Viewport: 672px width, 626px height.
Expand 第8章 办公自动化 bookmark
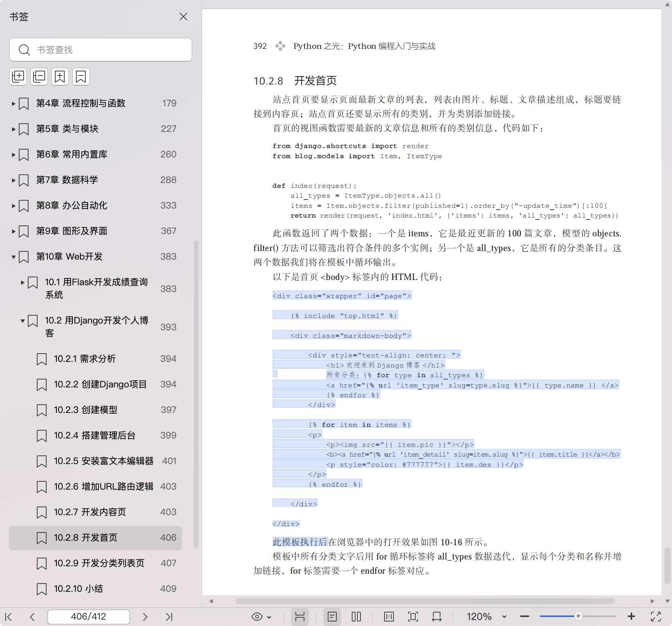[14, 206]
